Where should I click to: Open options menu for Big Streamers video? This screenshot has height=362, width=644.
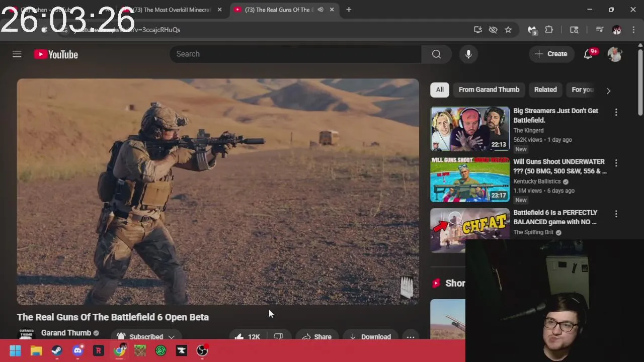pos(616,112)
